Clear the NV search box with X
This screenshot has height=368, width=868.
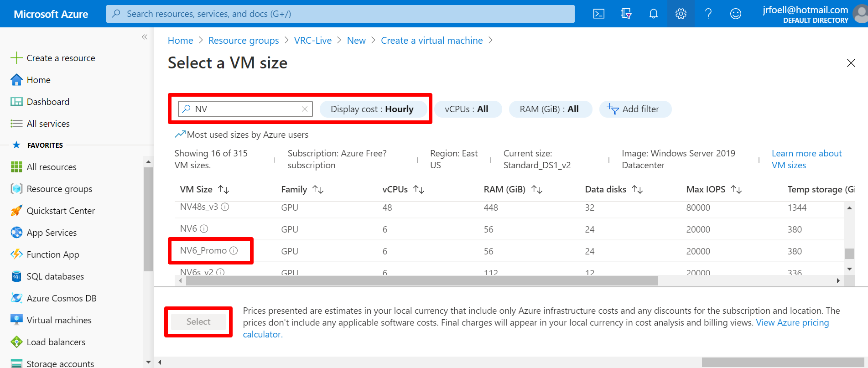[x=305, y=109]
